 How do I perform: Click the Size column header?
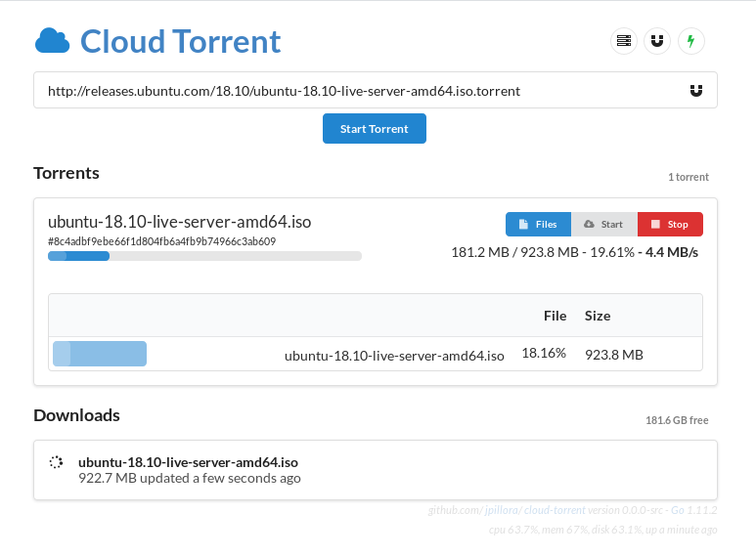[598, 316]
